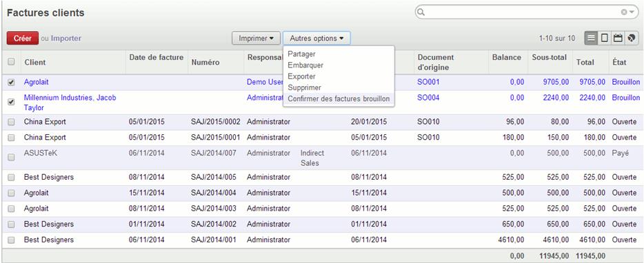Clear search with the x icon
This screenshot has width=644, height=263.
[x=624, y=12]
